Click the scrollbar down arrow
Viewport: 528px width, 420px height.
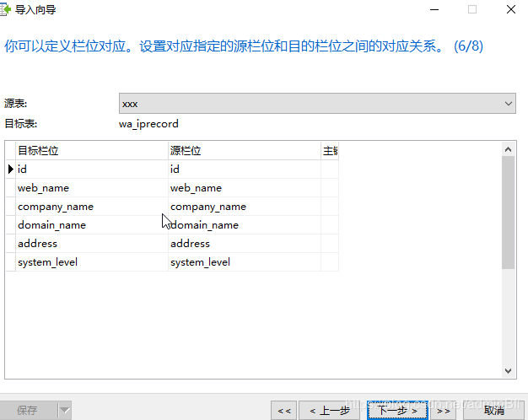point(508,371)
